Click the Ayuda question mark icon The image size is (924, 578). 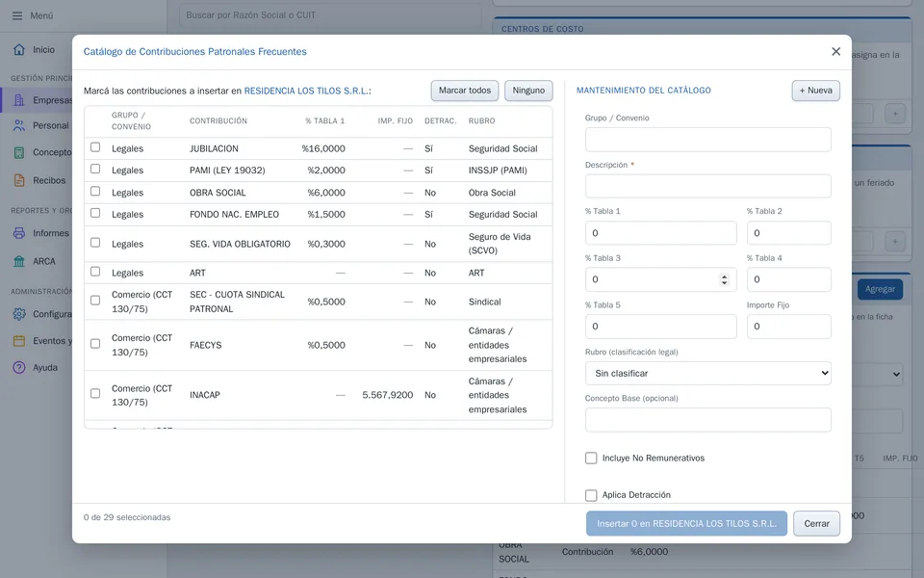19,367
